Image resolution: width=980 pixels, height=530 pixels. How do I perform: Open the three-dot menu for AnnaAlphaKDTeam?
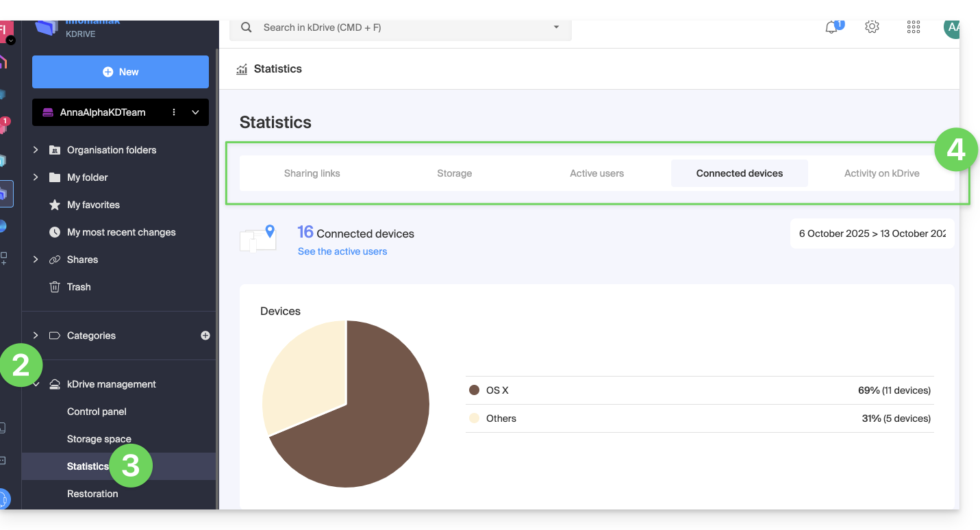coord(174,112)
